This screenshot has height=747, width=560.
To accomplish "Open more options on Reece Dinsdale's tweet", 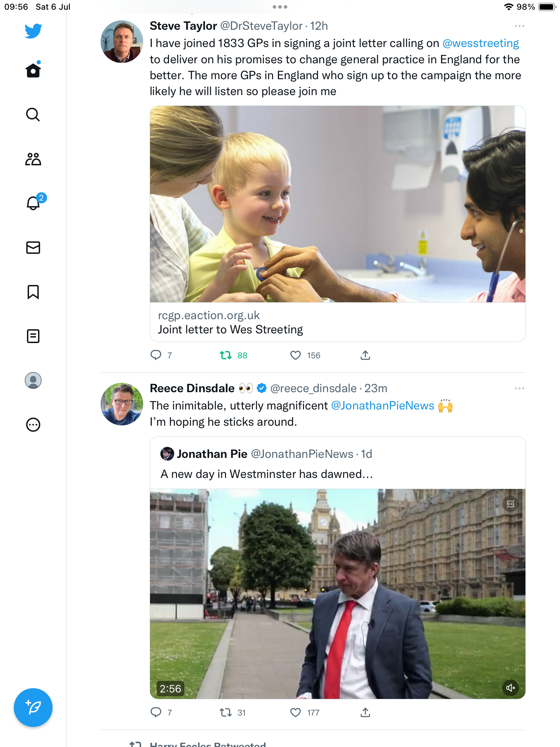I will [519, 389].
